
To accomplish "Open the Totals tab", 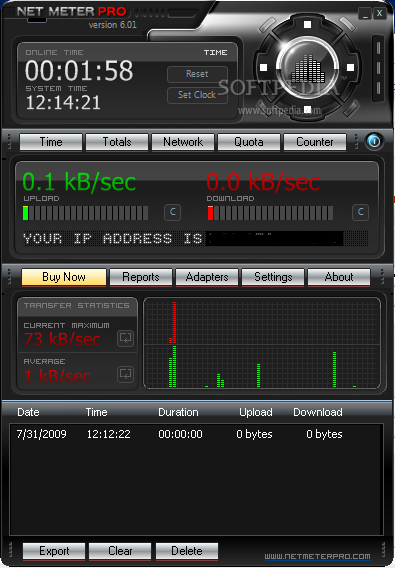I will [x=117, y=142].
